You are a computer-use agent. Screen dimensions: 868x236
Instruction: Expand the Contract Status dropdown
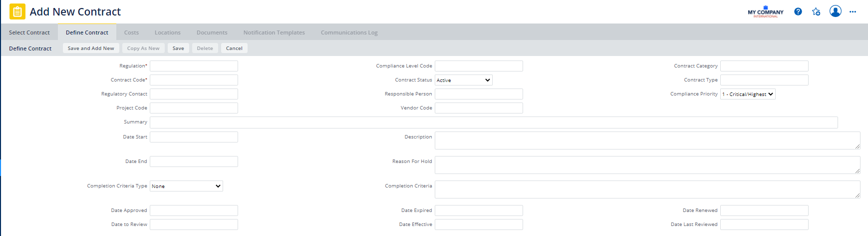coord(463,80)
